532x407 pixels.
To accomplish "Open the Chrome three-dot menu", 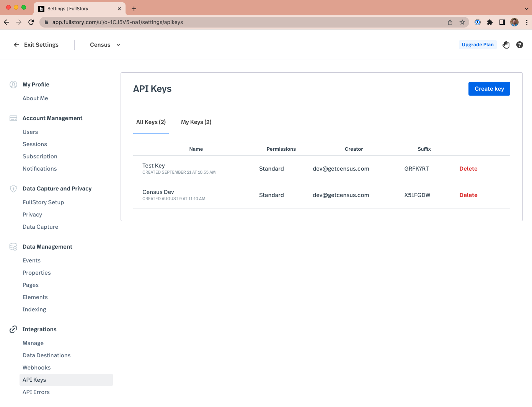I will (527, 22).
